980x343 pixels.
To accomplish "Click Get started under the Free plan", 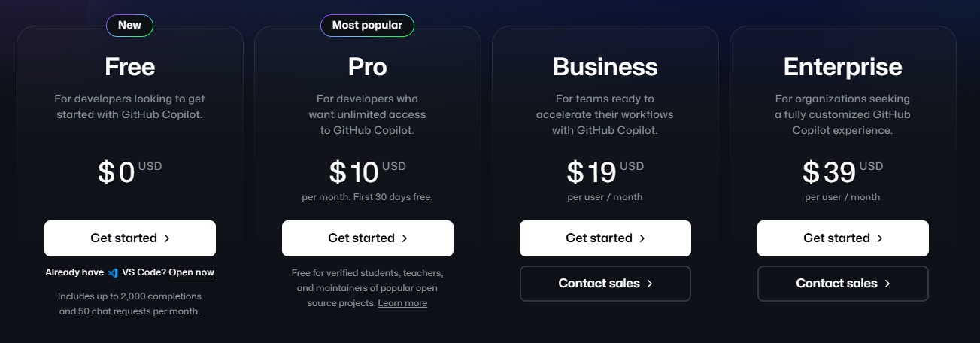I will click(130, 238).
